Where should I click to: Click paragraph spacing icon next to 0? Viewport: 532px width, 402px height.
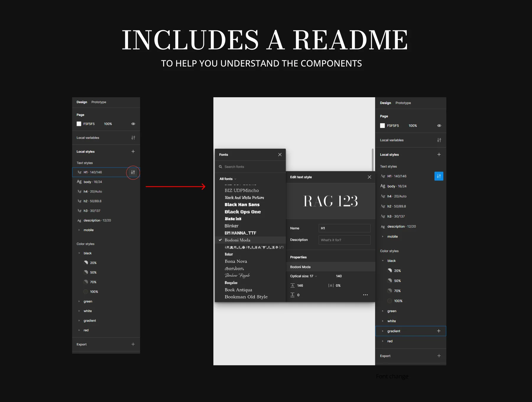[x=293, y=295]
